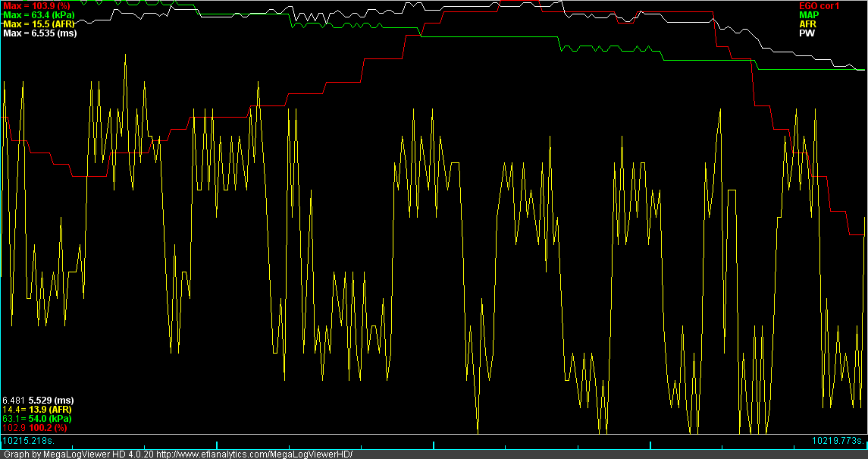Click the MegaLogViewer HD footer credit text
Image resolution: width=868 pixels, height=459 pixels.
(x=178, y=454)
